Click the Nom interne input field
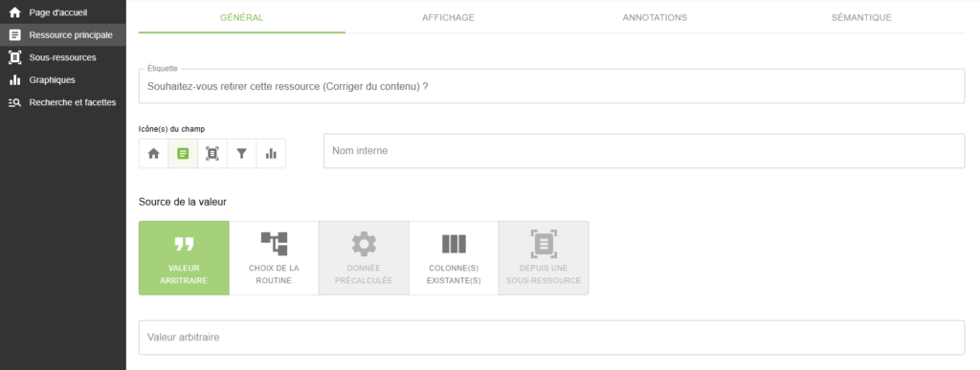Screen dimensions: 980x370 (644, 151)
